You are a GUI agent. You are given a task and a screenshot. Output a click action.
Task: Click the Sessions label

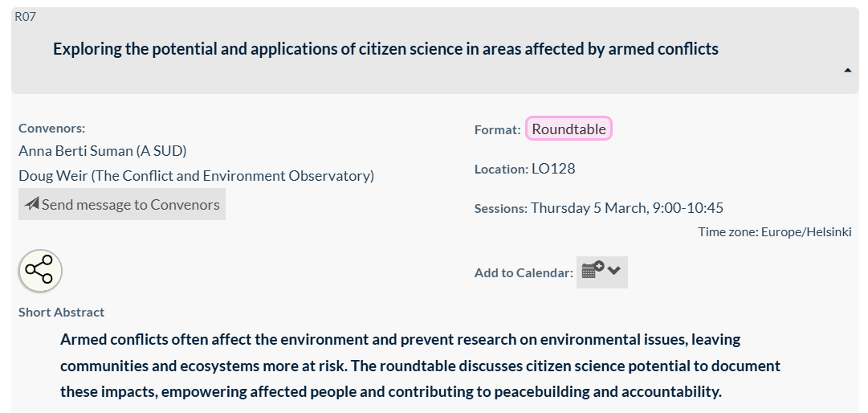[500, 209]
